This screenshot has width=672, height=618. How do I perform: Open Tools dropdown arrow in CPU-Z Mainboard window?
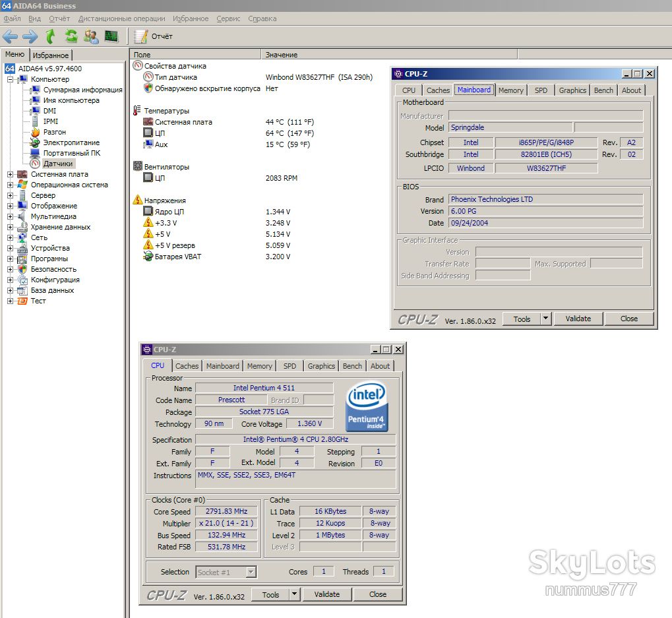545,319
